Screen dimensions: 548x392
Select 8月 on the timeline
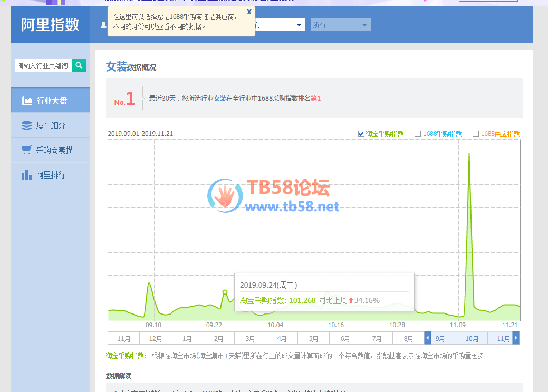[408, 339]
